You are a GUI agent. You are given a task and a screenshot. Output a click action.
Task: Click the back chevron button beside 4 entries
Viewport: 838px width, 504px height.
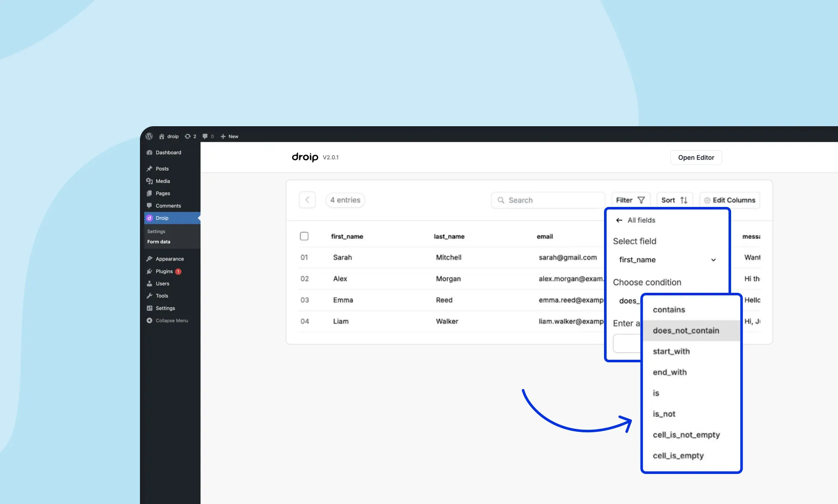coord(307,200)
